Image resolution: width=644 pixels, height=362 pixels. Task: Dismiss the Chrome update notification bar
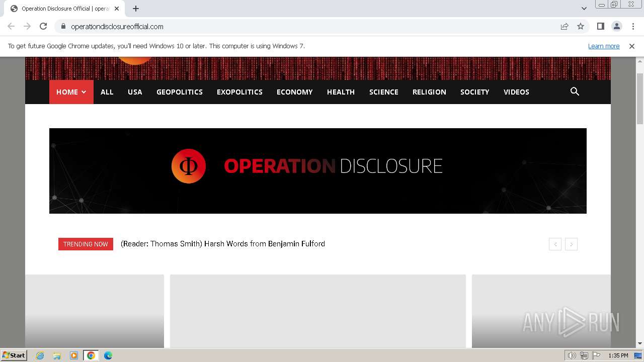point(632,46)
